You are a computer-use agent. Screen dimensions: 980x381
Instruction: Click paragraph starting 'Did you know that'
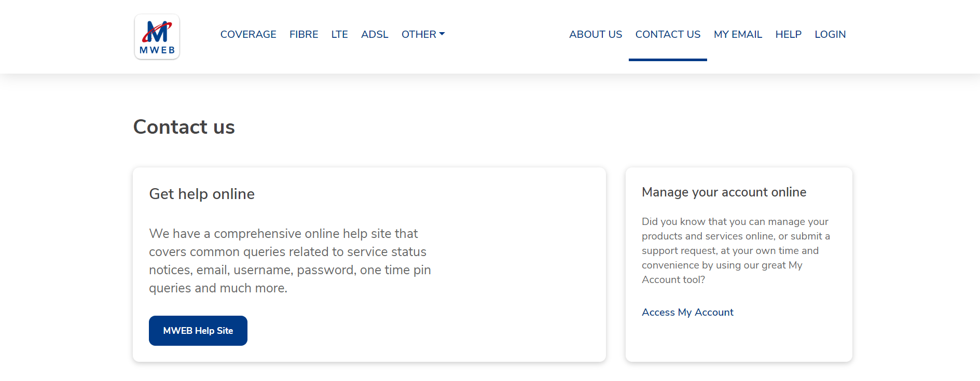tap(736, 250)
